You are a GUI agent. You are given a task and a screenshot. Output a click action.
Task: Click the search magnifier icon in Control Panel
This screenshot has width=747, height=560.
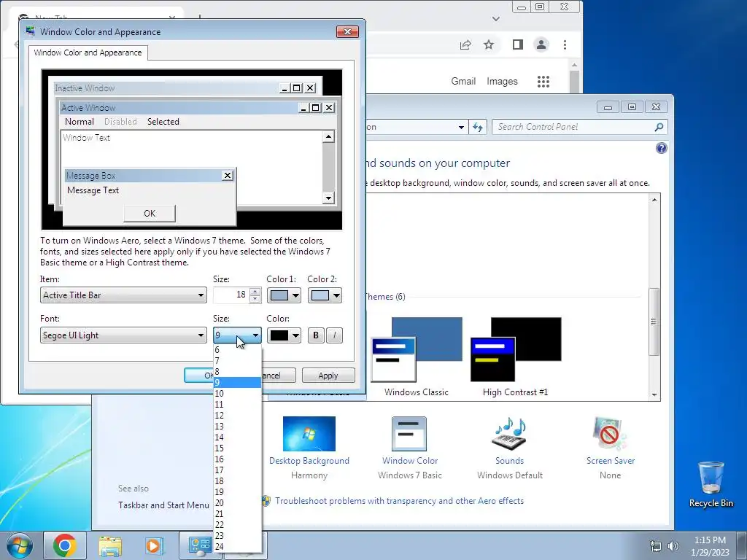(659, 127)
